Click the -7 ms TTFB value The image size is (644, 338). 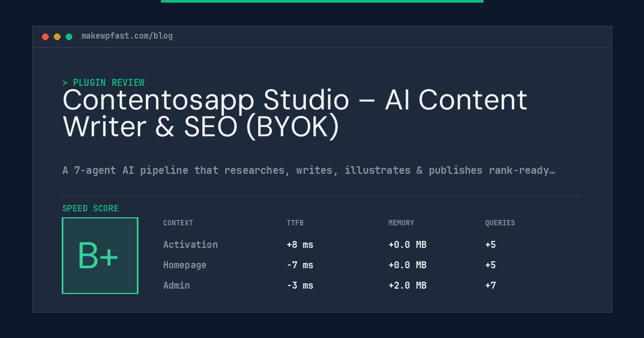[300, 265]
